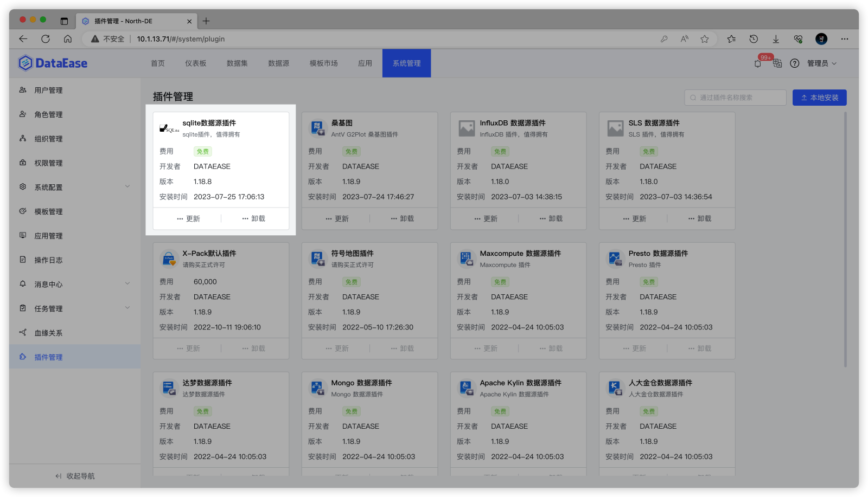Click the Apache Kylin plugin icon
Image resolution: width=868 pixels, height=497 pixels.
click(x=467, y=388)
